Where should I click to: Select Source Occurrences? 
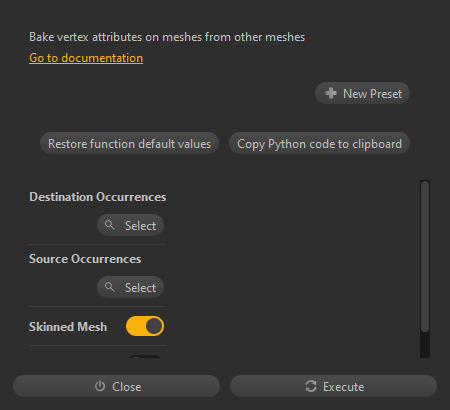pos(130,287)
